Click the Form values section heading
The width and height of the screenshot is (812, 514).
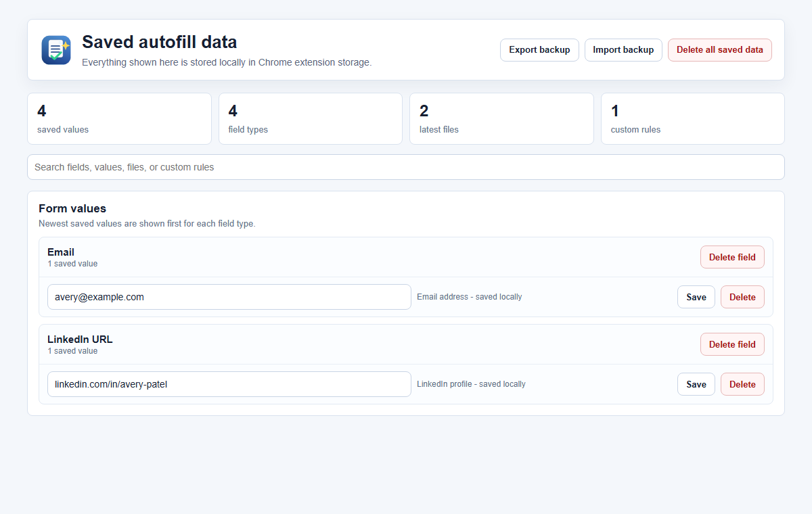tap(72, 208)
